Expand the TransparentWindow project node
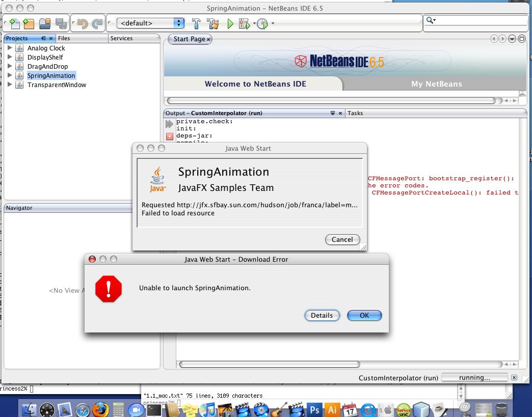This screenshot has height=417, width=532. (10, 85)
